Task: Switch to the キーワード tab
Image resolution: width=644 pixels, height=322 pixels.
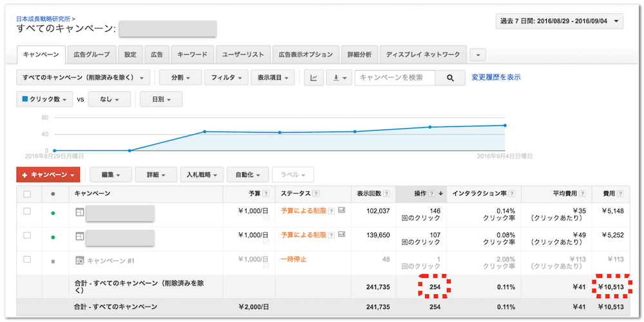Action: click(192, 55)
